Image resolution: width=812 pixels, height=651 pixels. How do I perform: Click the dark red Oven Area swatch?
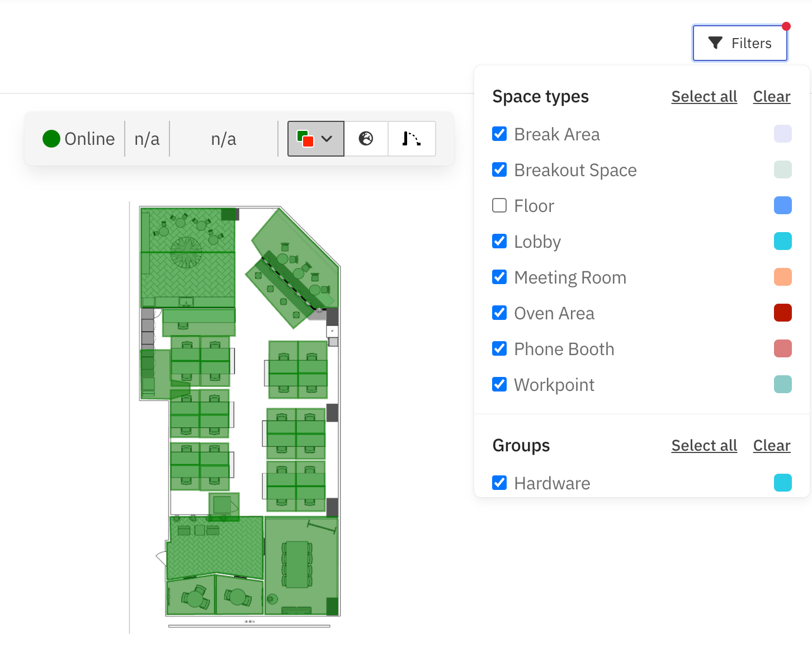[x=783, y=313]
